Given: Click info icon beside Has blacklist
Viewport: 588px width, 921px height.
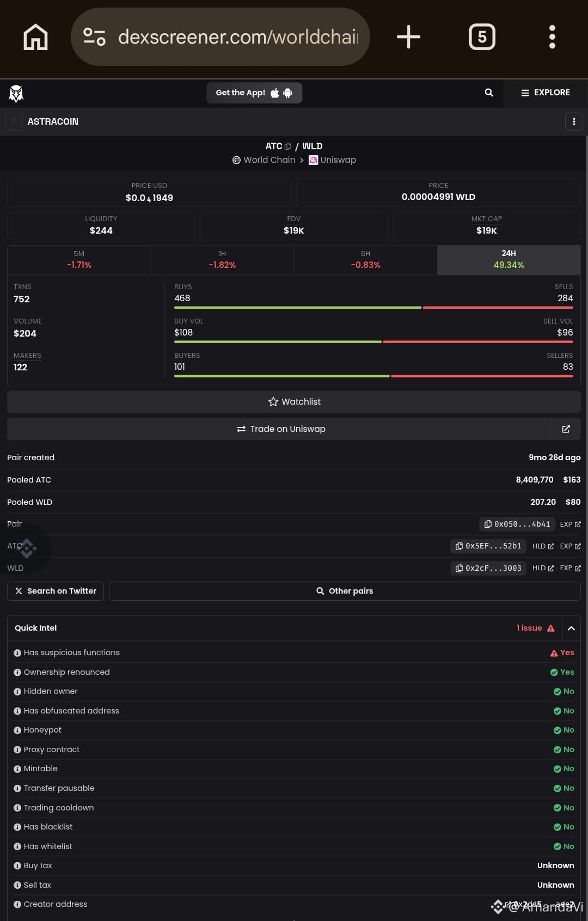Looking at the screenshot, I should tap(17, 827).
